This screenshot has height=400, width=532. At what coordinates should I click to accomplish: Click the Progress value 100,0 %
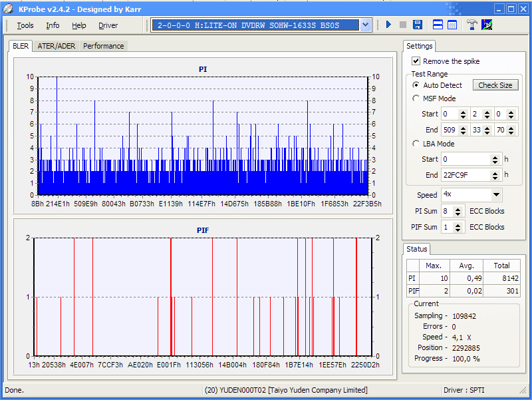pos(466,359)
